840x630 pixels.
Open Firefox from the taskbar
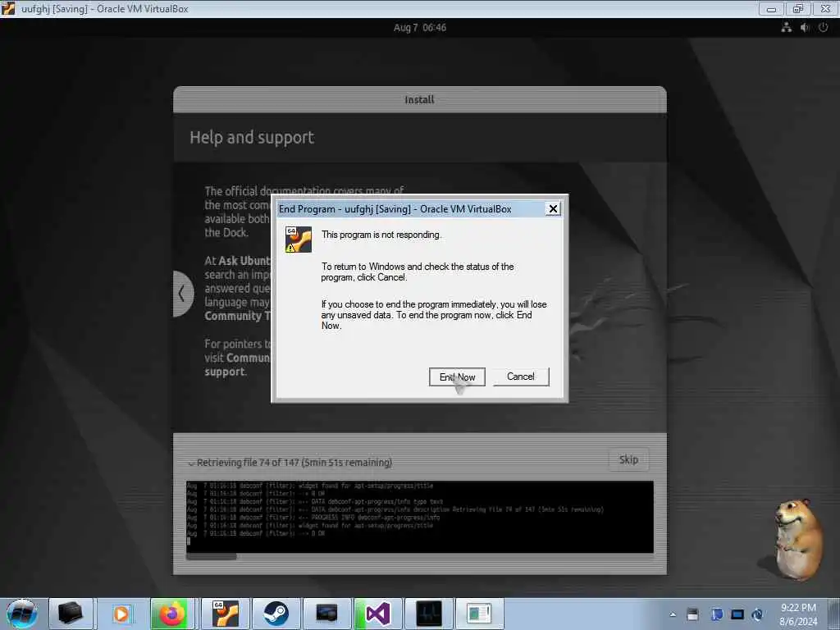click(171, 614)
